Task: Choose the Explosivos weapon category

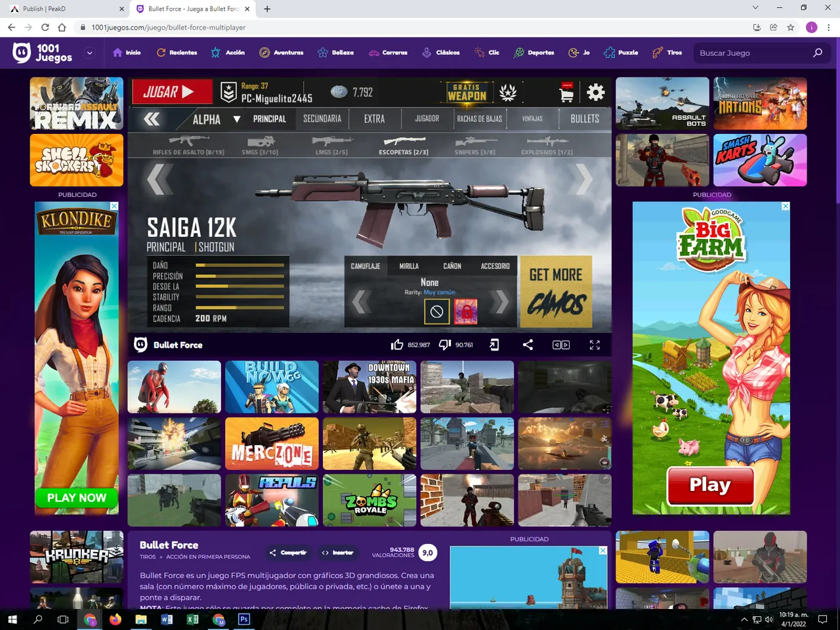Action: pos(547,145)
